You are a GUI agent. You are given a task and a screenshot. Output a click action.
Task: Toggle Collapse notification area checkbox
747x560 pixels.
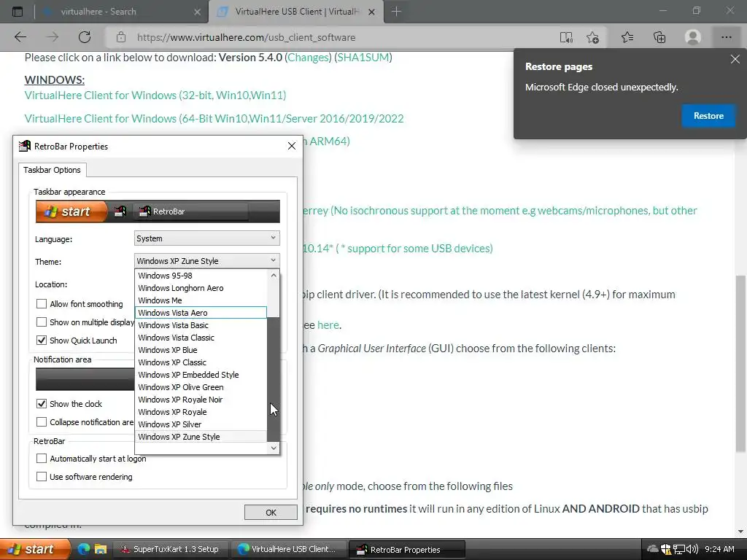[x=42, y=422]
